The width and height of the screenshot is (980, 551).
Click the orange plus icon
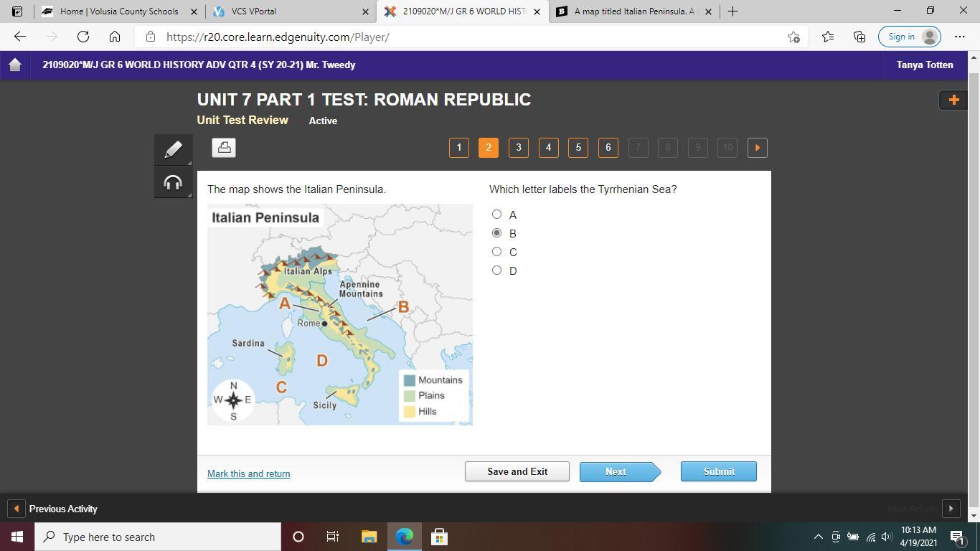[x=953, y=100]
